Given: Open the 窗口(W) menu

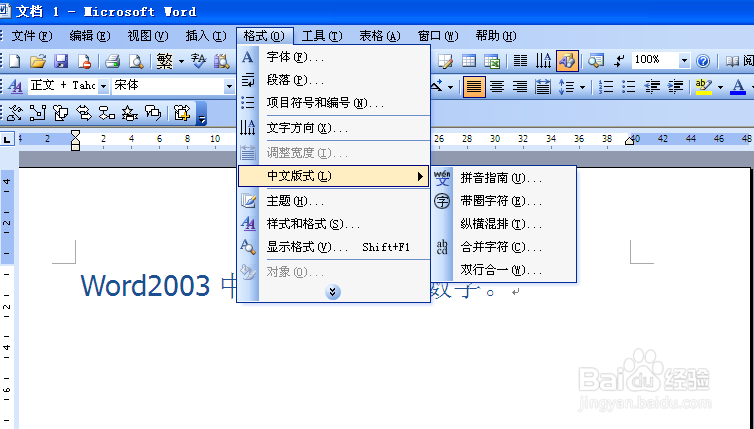Looking at the screenshot, I should coord(438,36).
